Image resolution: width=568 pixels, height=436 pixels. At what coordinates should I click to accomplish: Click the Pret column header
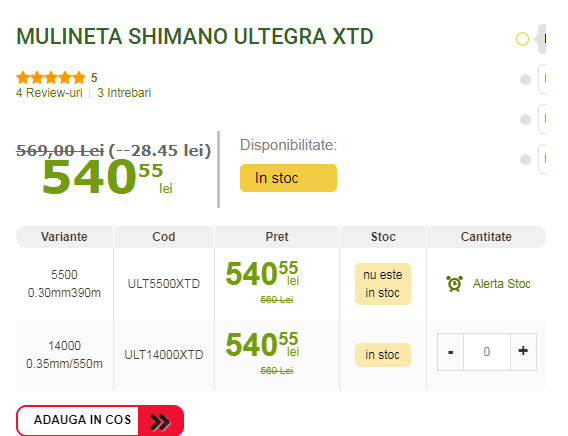click(277, 237)
